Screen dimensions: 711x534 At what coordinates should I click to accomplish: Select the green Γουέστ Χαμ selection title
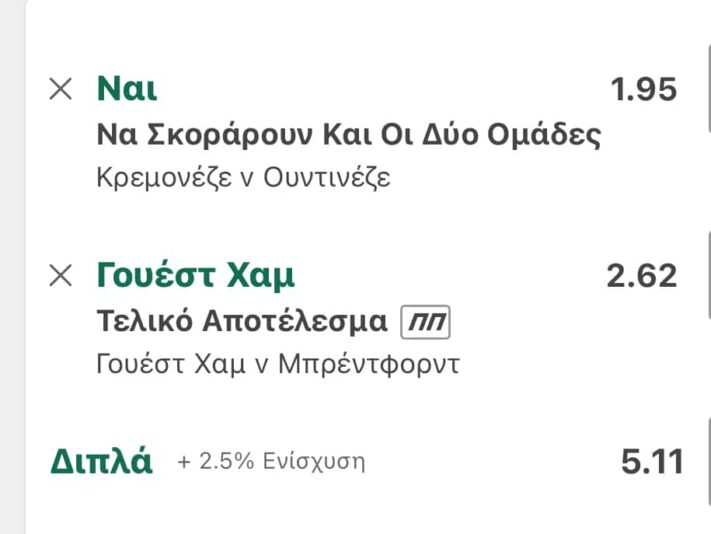coord(196,275)
